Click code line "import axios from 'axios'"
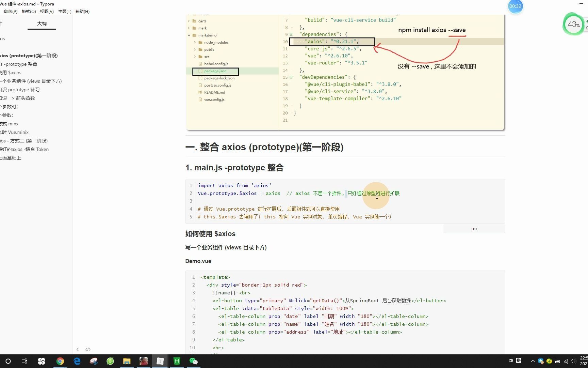Screen dimensions: 588x368 [x=234, y=185]
